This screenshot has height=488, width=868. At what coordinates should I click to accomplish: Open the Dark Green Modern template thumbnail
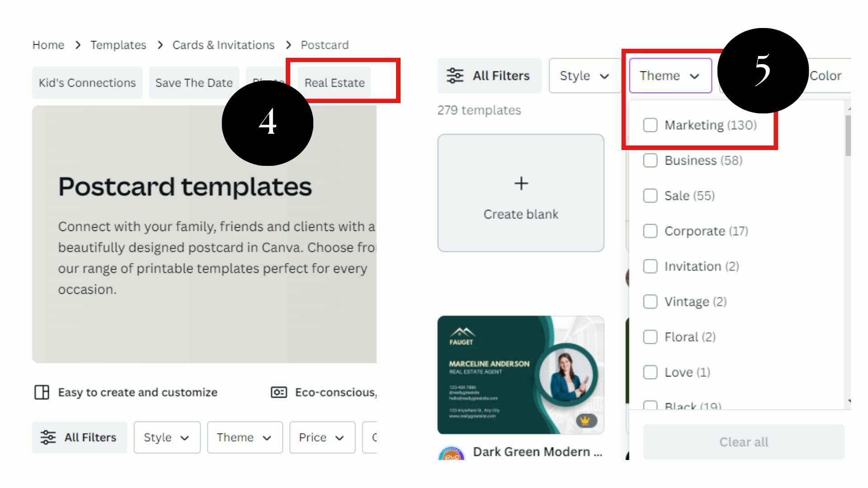520,375
